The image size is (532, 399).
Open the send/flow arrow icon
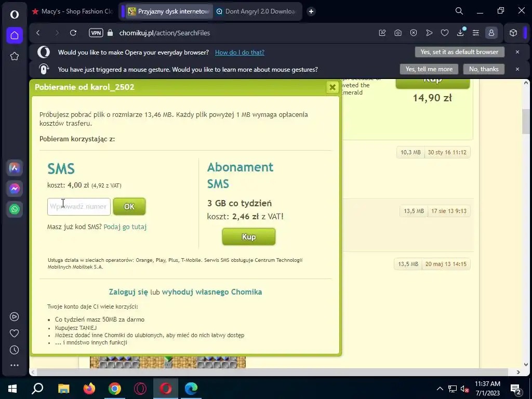[x=429, y=33]
